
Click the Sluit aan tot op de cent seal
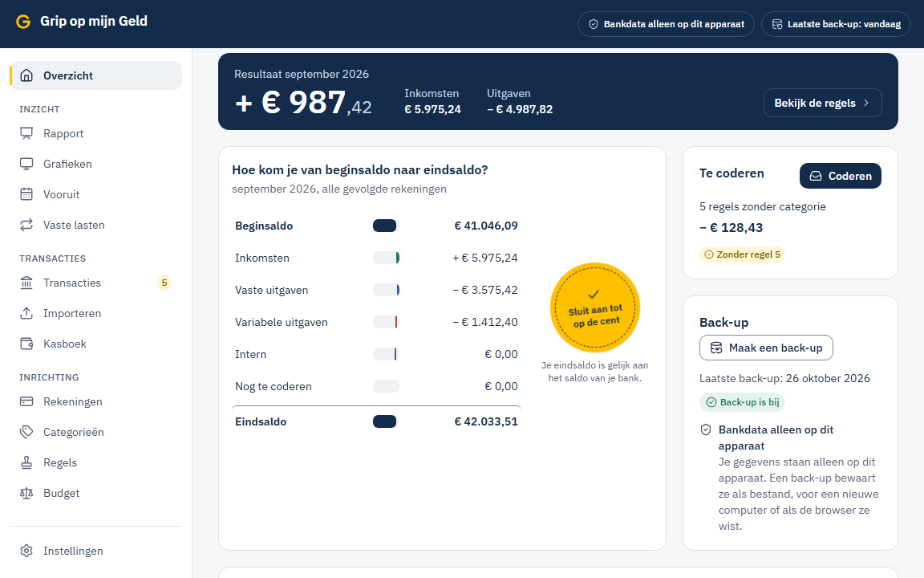click(595, 307)
